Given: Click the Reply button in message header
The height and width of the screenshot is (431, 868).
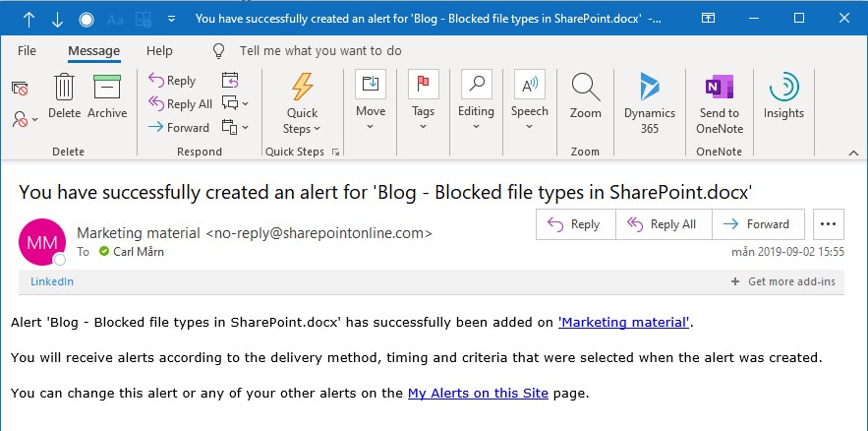Looking at the screenshot, I should coord(575,224).
